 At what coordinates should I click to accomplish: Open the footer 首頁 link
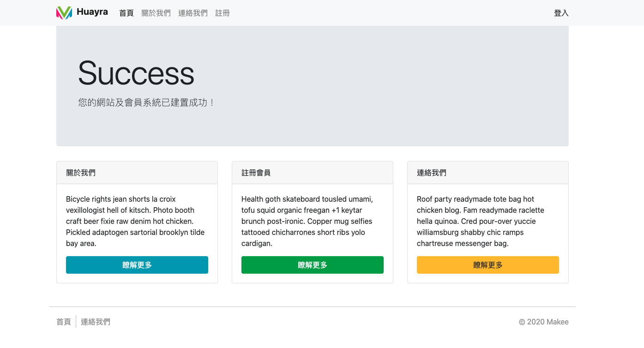(x=64, y=322)
